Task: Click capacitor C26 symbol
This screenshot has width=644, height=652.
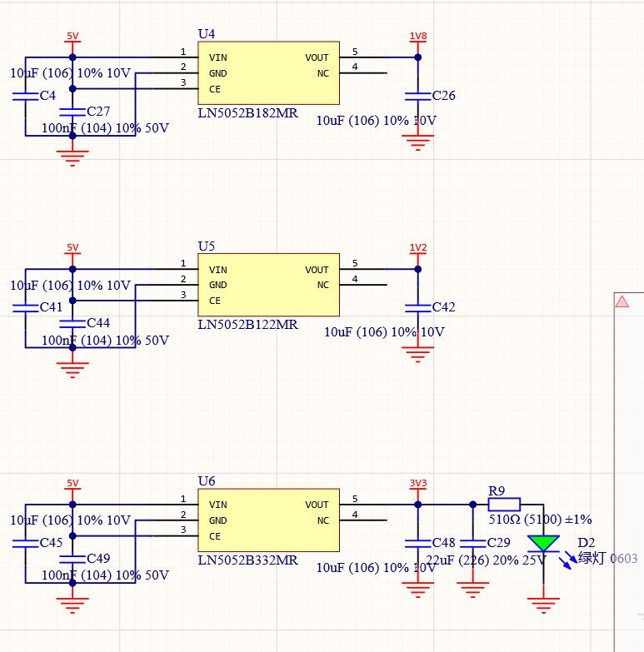Action: tap(417, 97)
